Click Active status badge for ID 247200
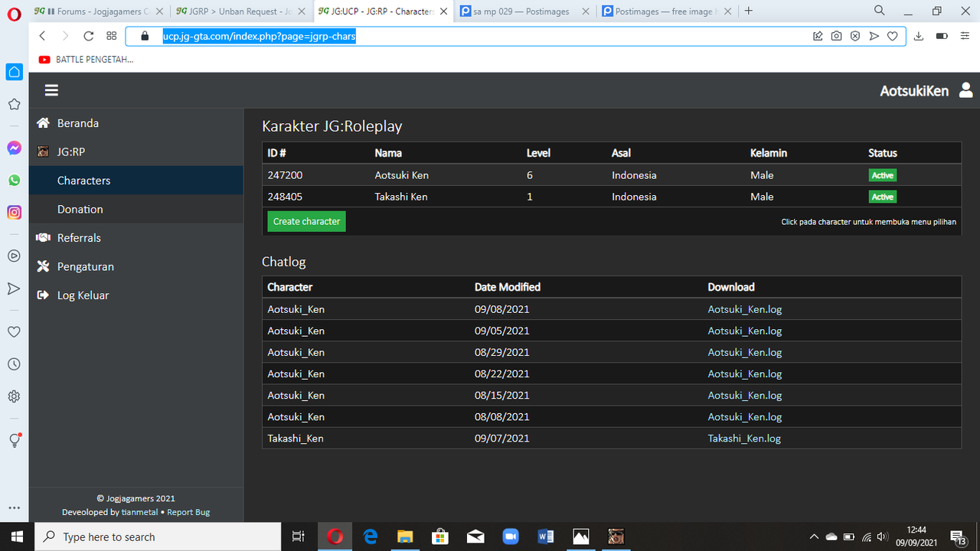 pyautogui.click(x=882, y=175)
